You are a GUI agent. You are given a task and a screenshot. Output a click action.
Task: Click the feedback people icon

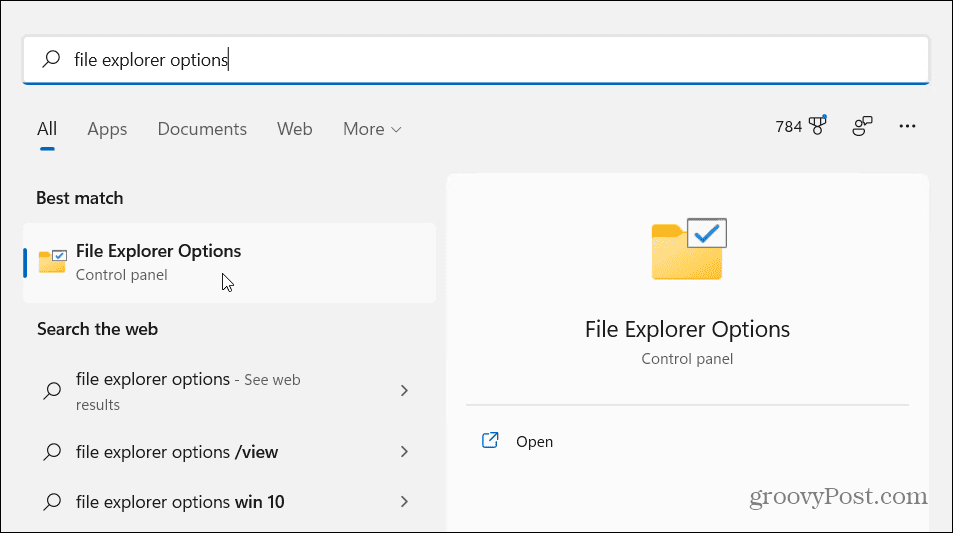click(x=862, y=126)
